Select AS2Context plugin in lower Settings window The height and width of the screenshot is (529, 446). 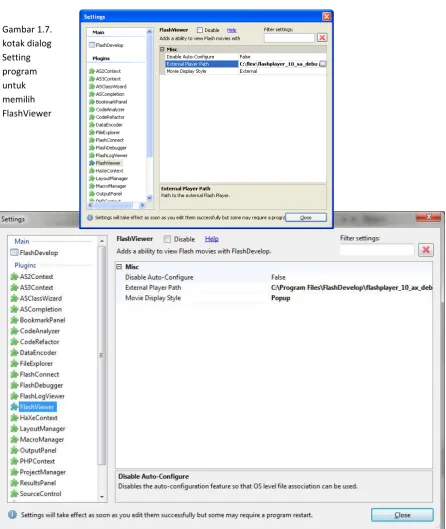(x=32, y=277)
